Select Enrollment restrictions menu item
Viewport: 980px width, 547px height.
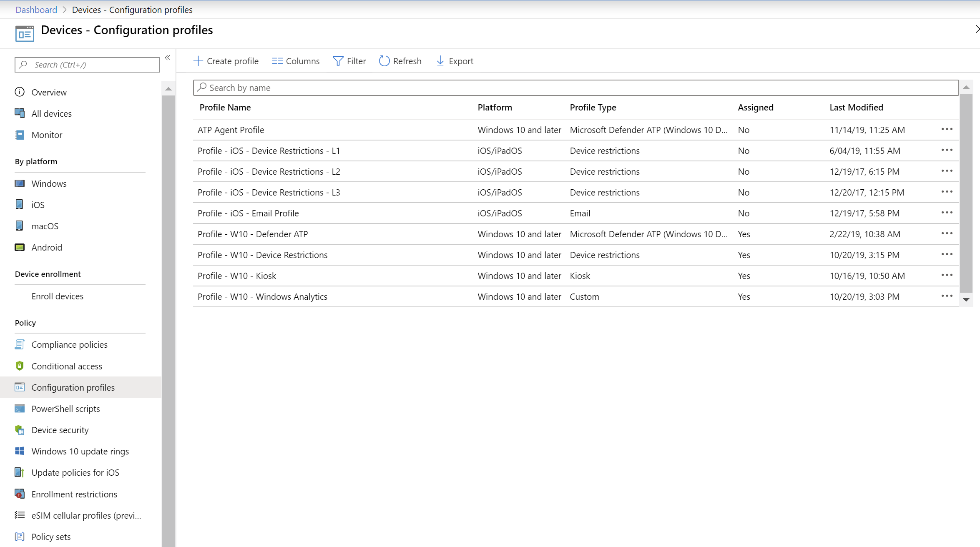click(x=74, y=494)
